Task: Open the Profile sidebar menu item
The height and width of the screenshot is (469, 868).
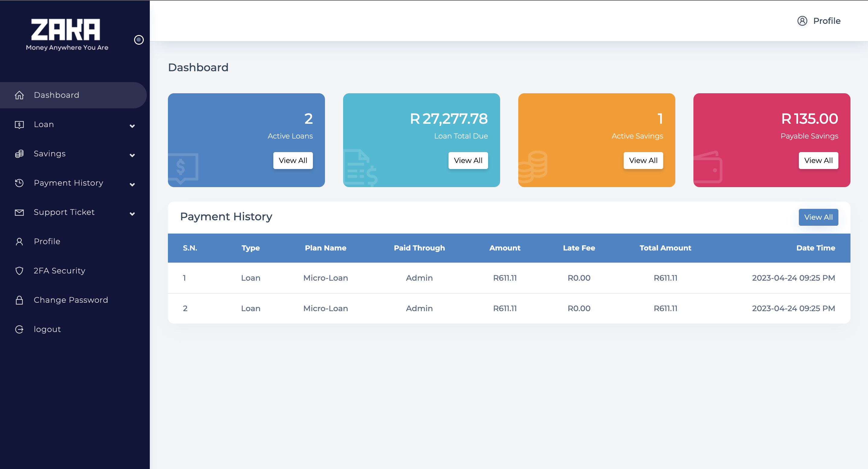Action: click(x=47, y=241)
